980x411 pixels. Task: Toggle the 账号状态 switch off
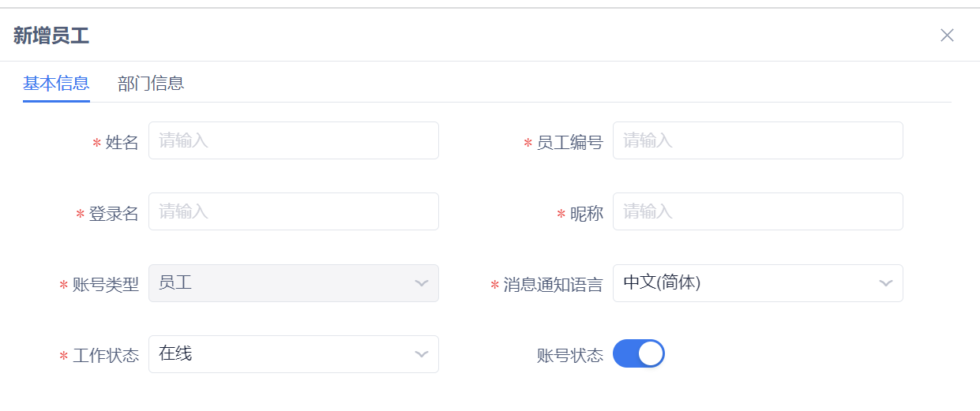click(x=639, y=353)
